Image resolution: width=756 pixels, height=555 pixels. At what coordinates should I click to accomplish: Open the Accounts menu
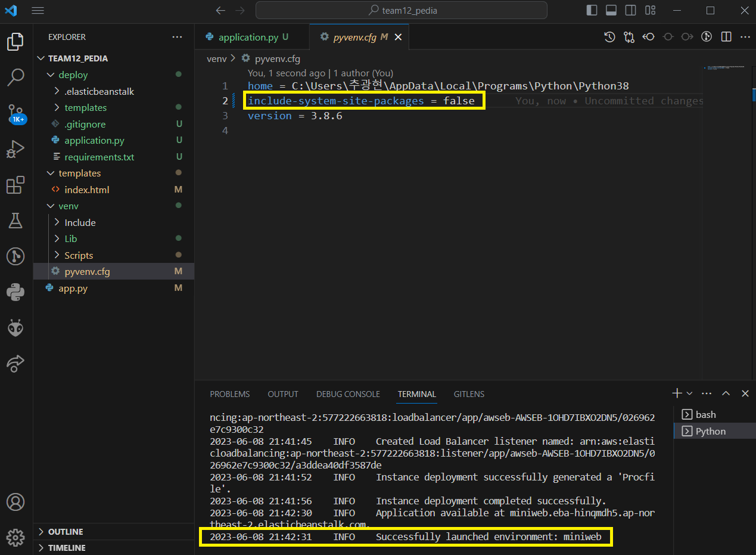click(15, 501)
